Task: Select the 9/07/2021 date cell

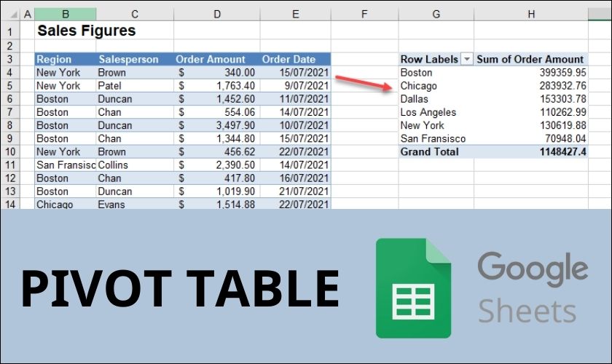Action: 296,86
